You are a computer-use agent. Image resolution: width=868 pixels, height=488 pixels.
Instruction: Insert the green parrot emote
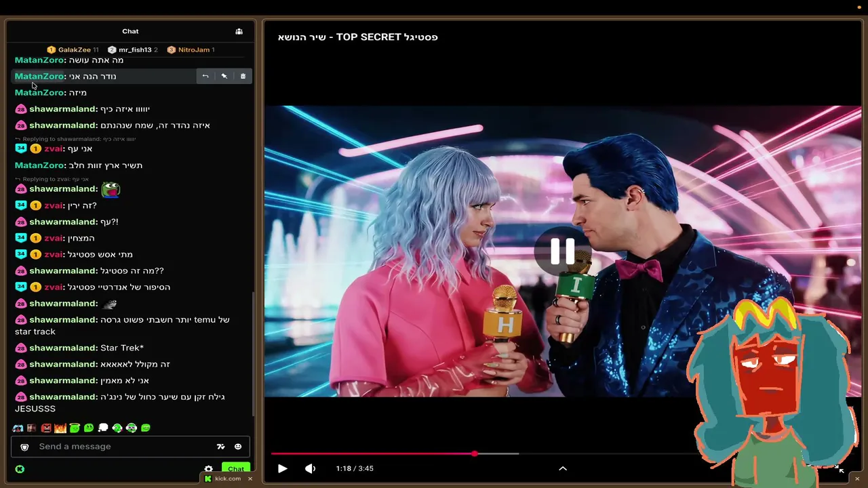117,428
